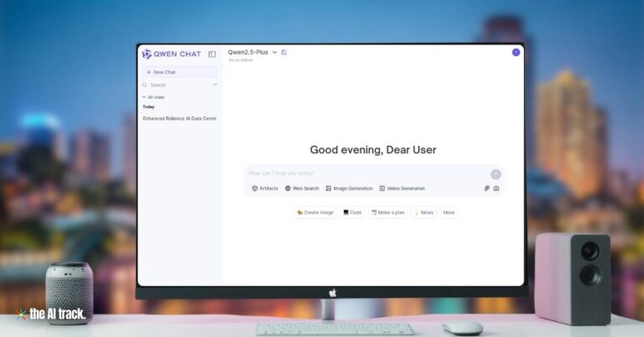644x337 pixels.
Task: Toggle the Web Search option
Action: click(x=302, y=189)
